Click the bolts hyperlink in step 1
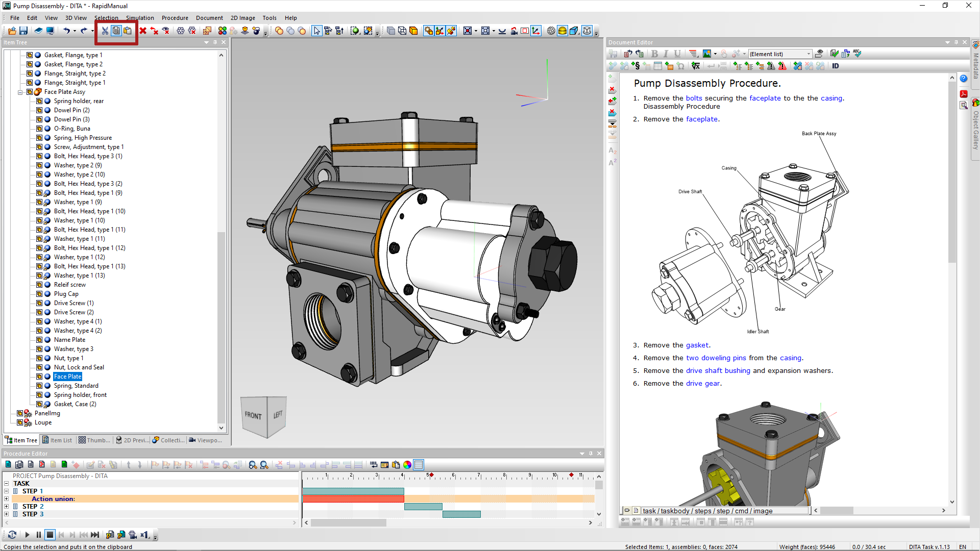 [696, 98]
